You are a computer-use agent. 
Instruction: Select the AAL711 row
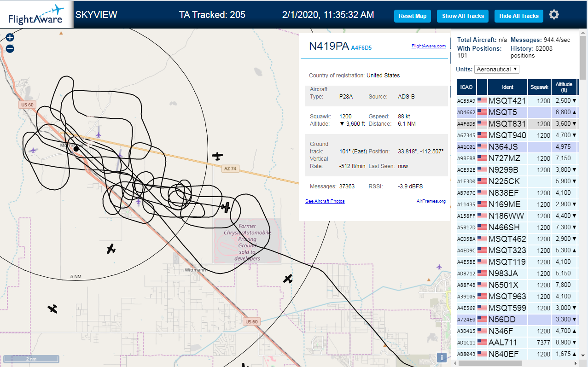pyautogui.click(x=518, y=342)
